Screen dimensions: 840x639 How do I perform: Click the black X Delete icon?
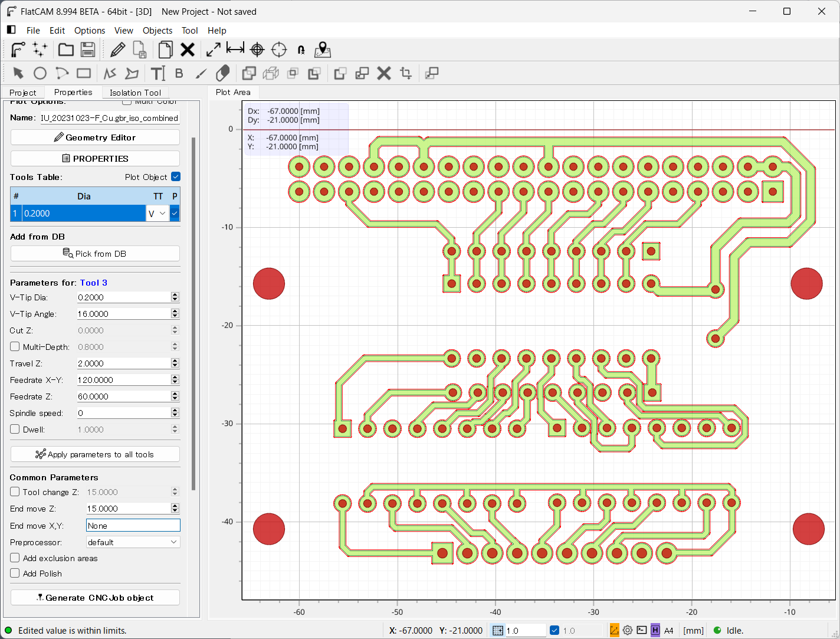click(x=188, y=50)
